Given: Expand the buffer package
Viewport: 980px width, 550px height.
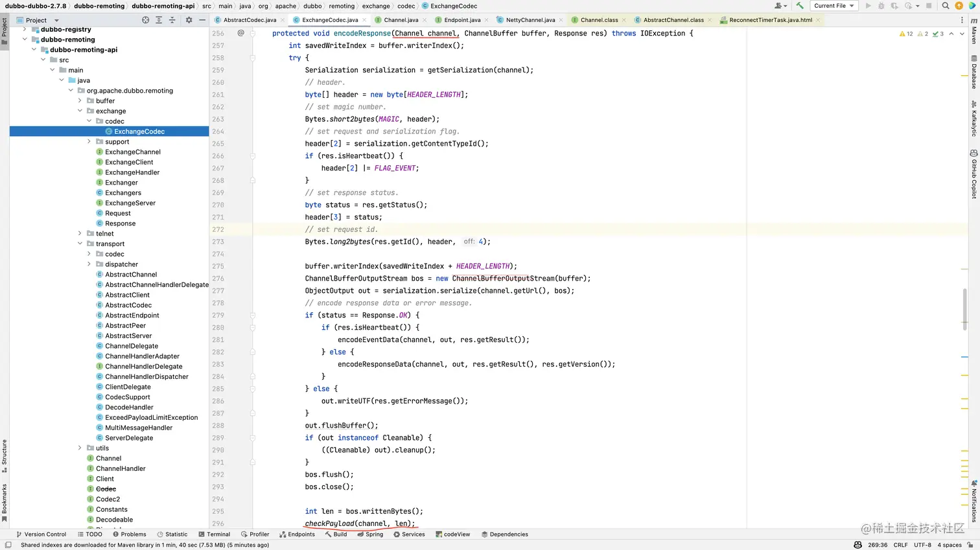Looking at the screenshot, I should 80,101.
